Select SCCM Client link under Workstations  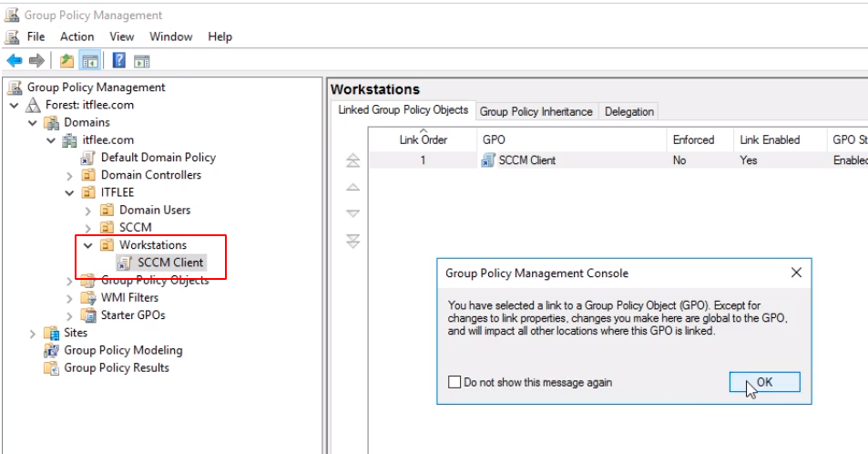click(x=170, y=263)
